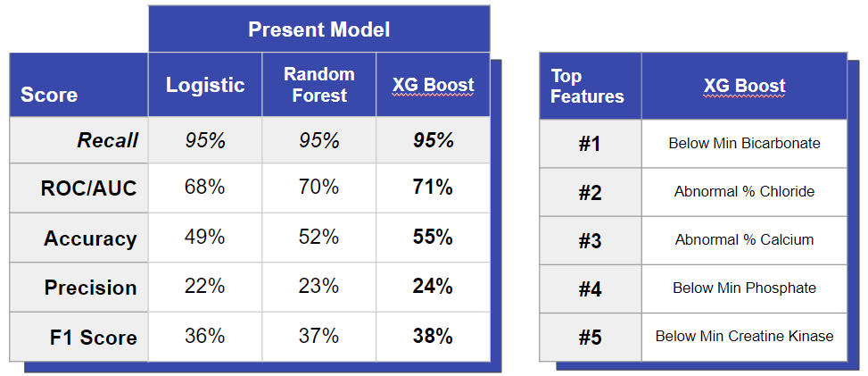
Task: Click the Below Min Phosphate cell
Action: point(744,288)
